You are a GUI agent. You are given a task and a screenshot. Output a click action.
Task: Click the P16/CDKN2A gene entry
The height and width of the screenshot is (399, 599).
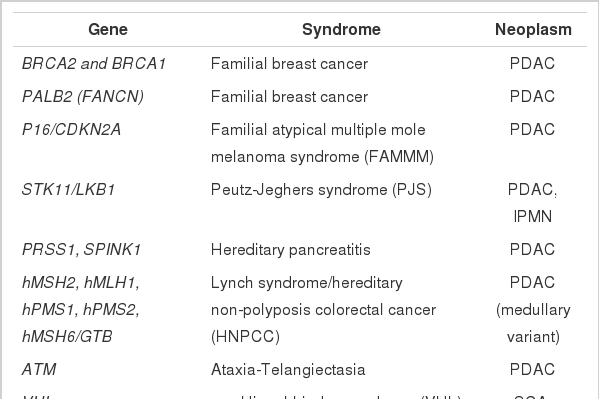click(x=71, y=130)
